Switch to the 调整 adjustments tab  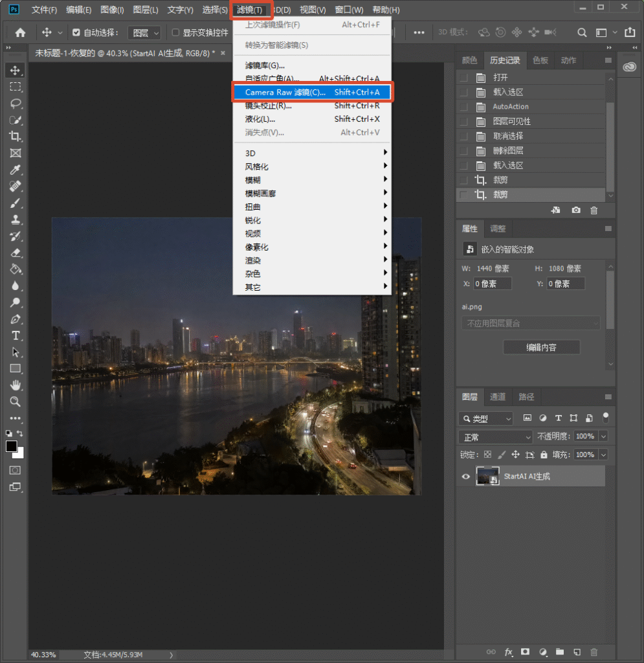click(x=497, y=229)
